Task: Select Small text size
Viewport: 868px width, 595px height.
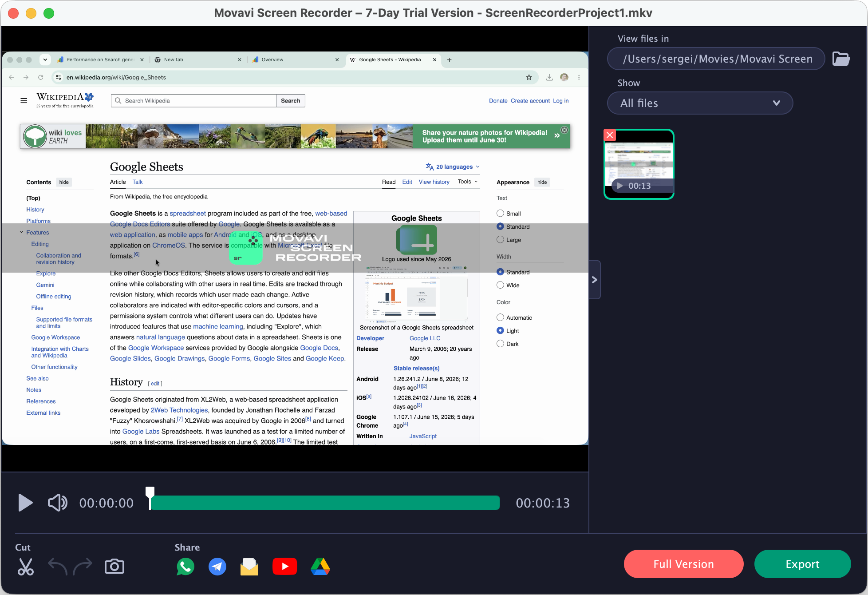Action: (501, 213)
